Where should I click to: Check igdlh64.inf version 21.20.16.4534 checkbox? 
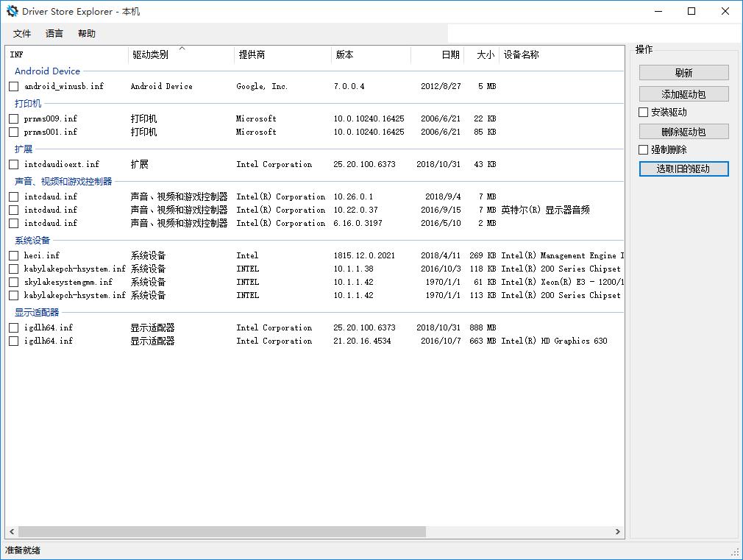14,341
